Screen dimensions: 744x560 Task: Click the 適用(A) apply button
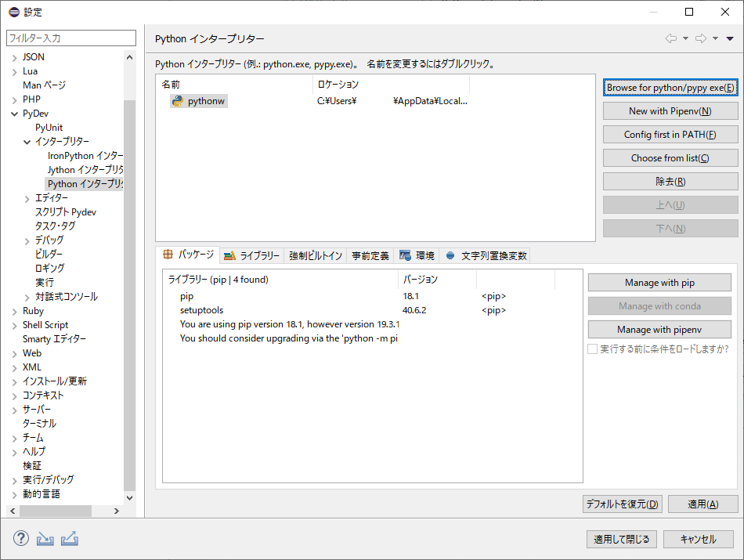point(702,504)
